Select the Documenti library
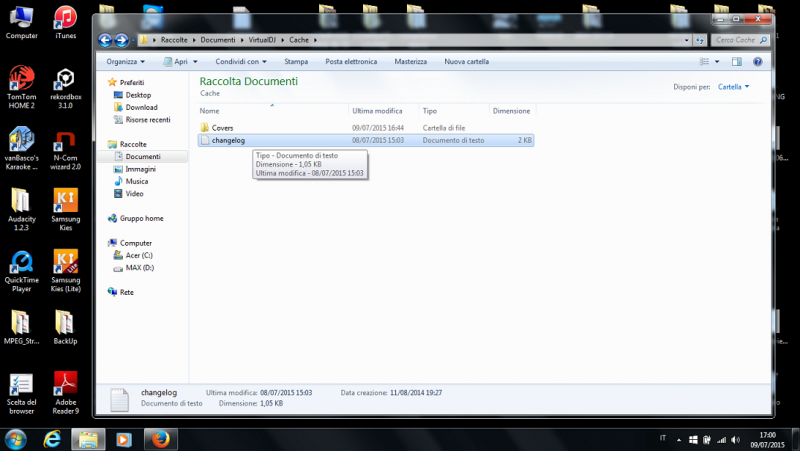Viewport: 800px width, 451px height. pos(143,157)
